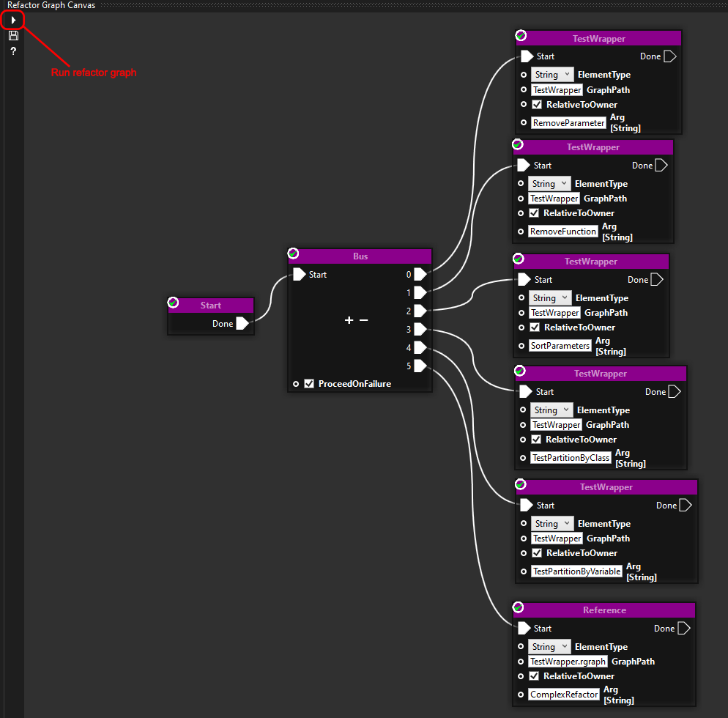Open ElementType dropdown in TestPartitionByClass node
728x718 pixels.
click(551, 410)
